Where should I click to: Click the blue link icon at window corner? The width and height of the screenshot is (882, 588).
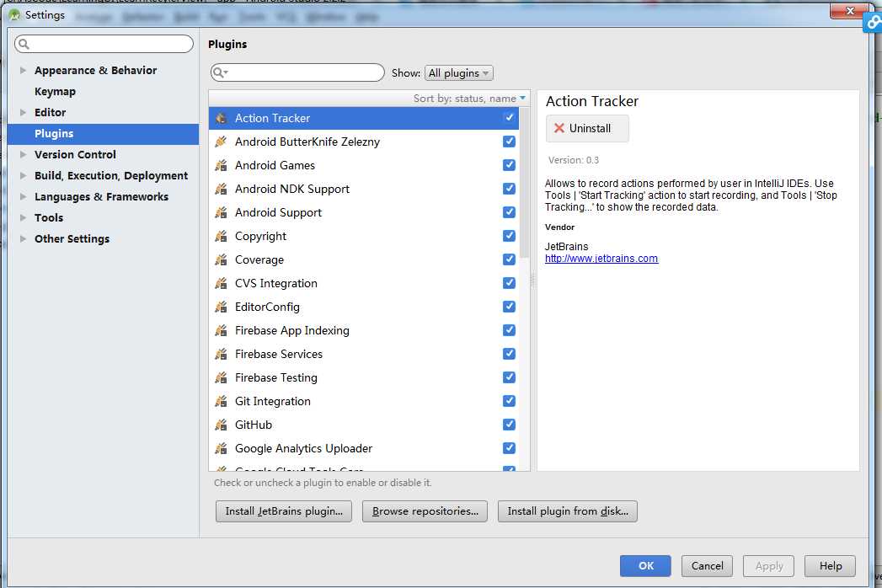(x=874, y=23)
